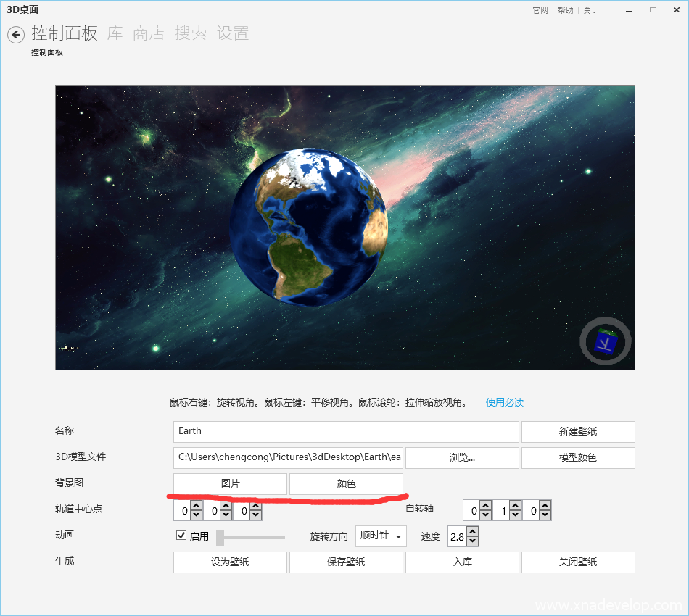689x616 pixels.
Task: Disable the 启用 animation checkbox
Action: coord(181,536)
